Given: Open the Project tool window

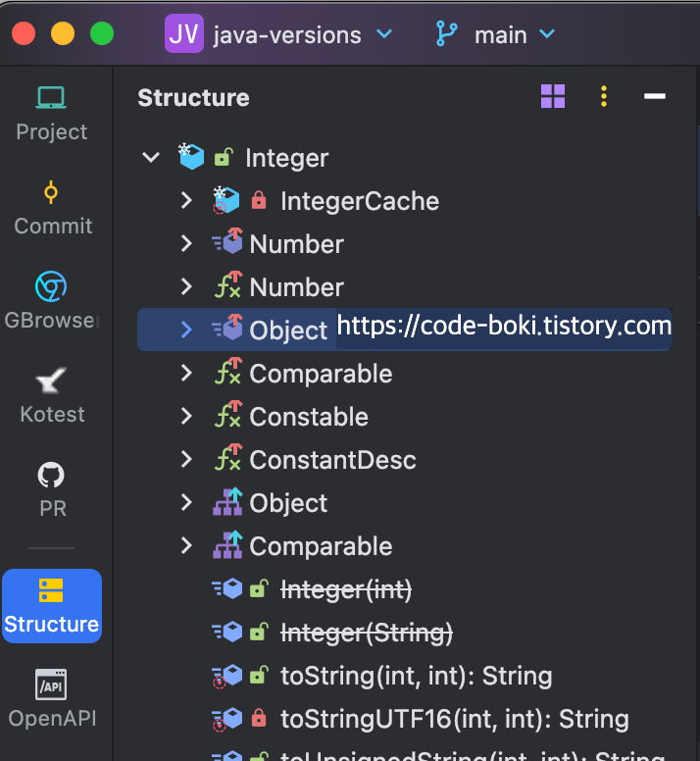Looking at the screenshot, I should [51, 115].
